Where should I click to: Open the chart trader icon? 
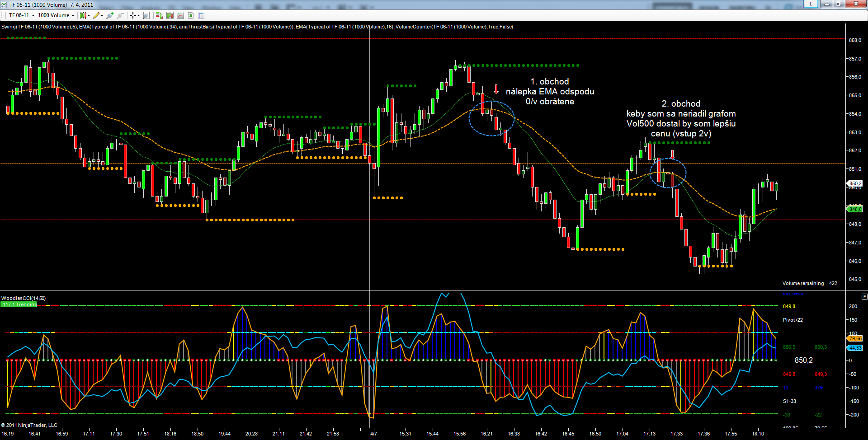(x=159, y=15)
